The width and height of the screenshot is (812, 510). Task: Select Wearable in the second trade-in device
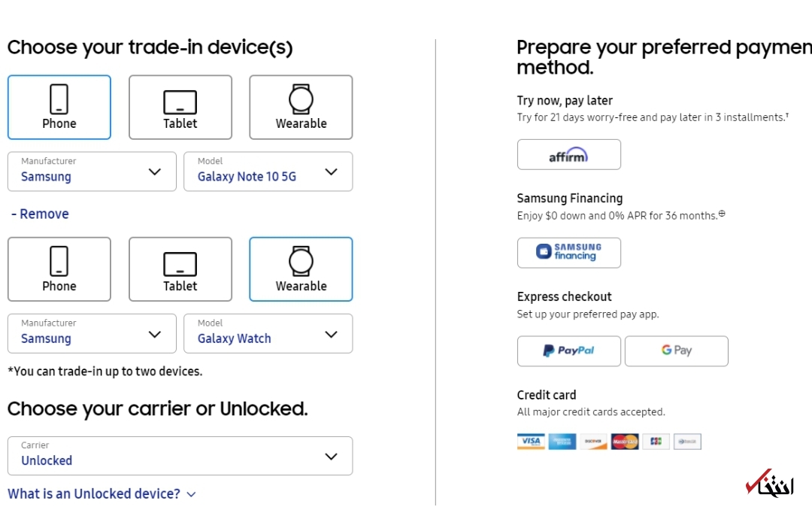coord(301,269)
